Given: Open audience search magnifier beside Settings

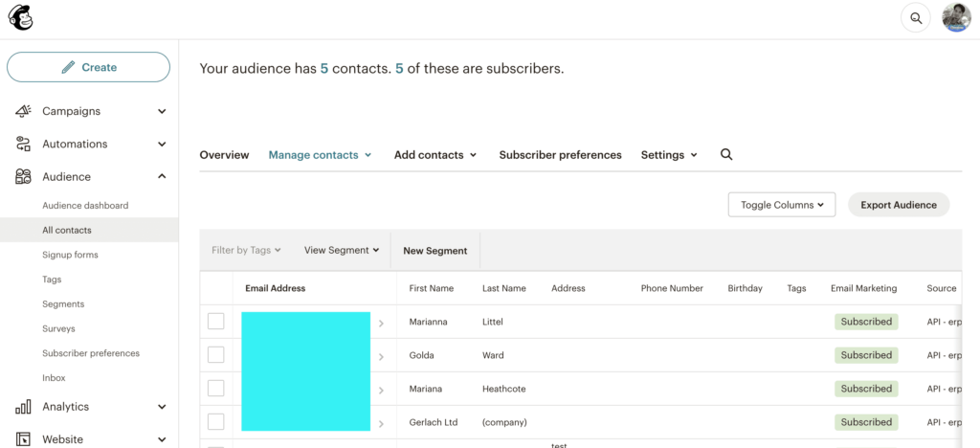Looking at the screenshot, I should coord(726,154).
